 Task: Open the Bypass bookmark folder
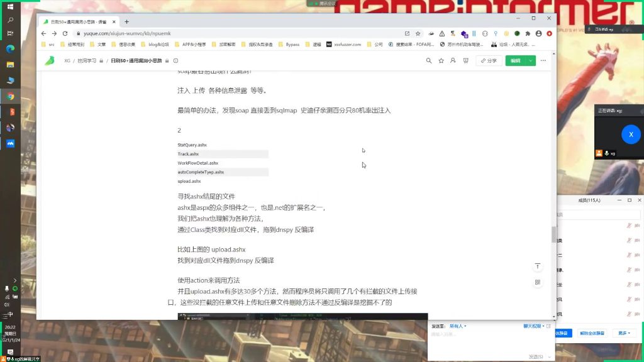click(x=289, y=45)
